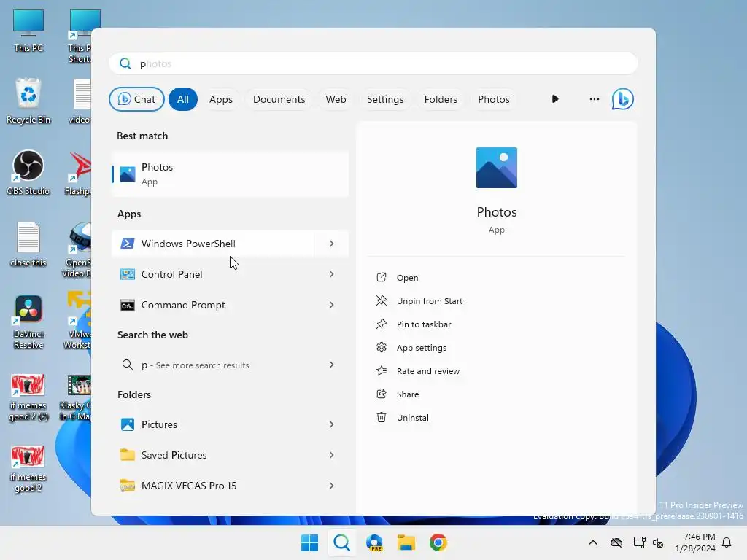747x560 pixels.
Task: Show hidden system tray icons chevron
Action: [592, 542]
